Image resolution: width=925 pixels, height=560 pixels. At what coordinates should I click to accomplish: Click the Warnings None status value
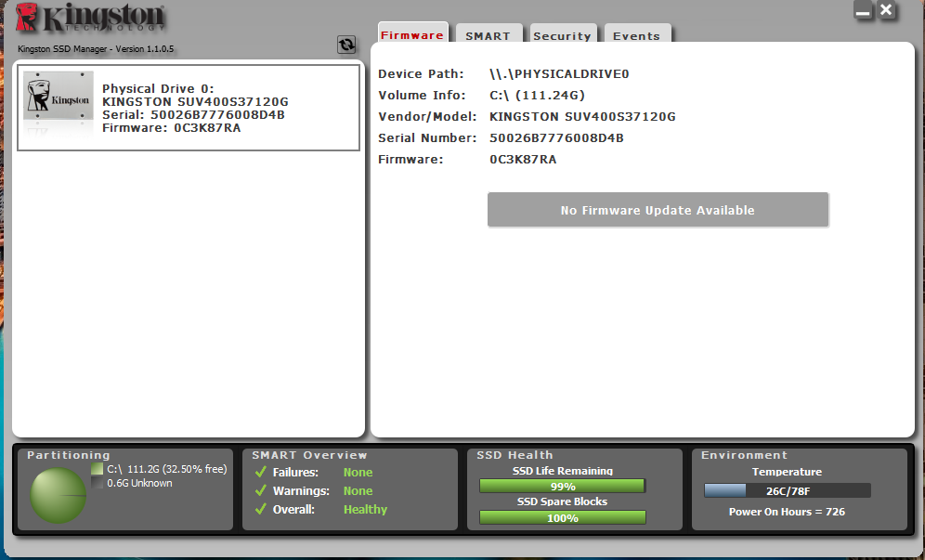pyautogui.click(x=358, y=491)
